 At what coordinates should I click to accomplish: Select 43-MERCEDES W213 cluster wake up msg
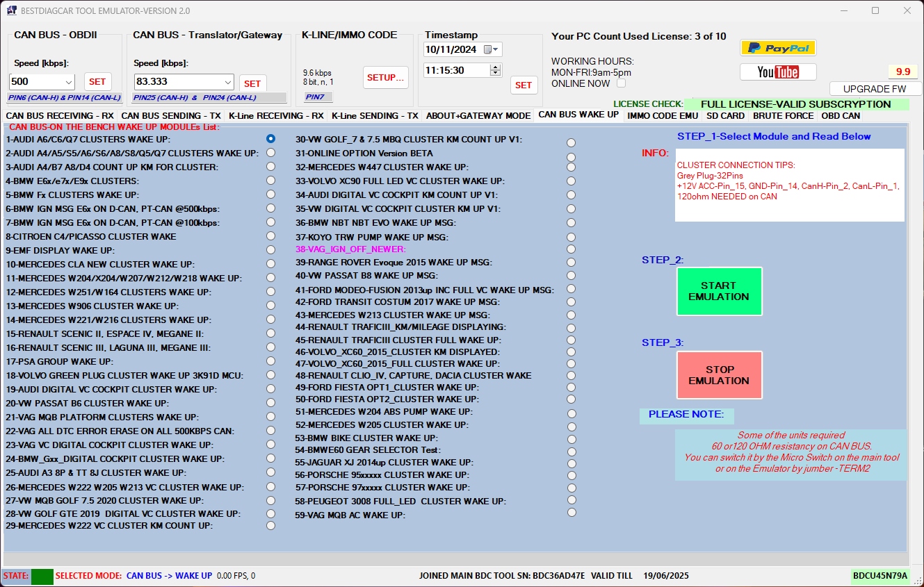572,315
